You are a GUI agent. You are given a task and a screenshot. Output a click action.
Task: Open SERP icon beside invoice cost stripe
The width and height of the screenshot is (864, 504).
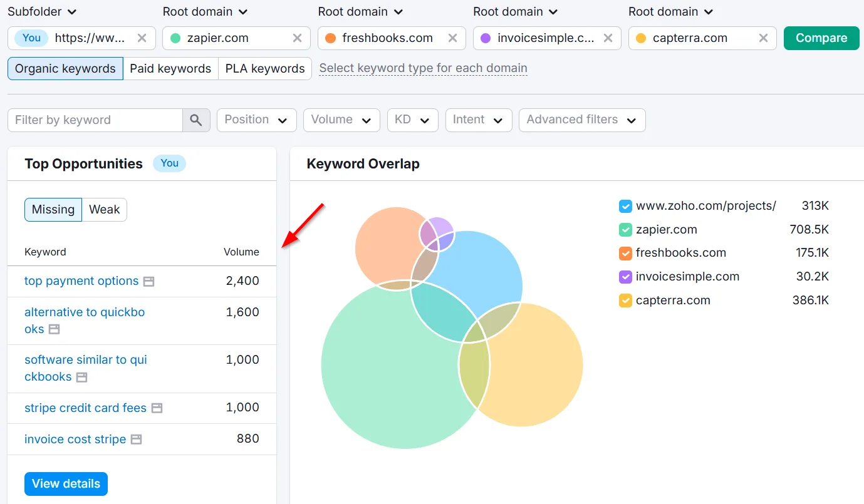136,440
